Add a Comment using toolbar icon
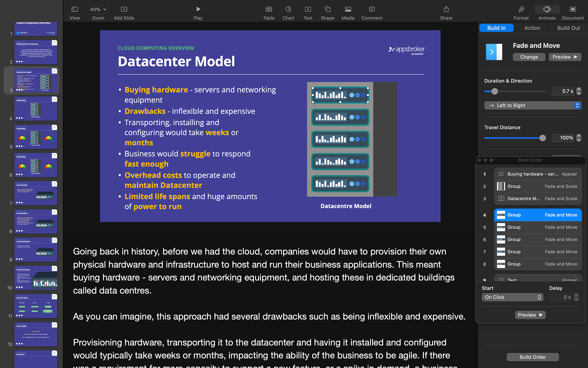588x368 pixels. click(x=371, y=10)
